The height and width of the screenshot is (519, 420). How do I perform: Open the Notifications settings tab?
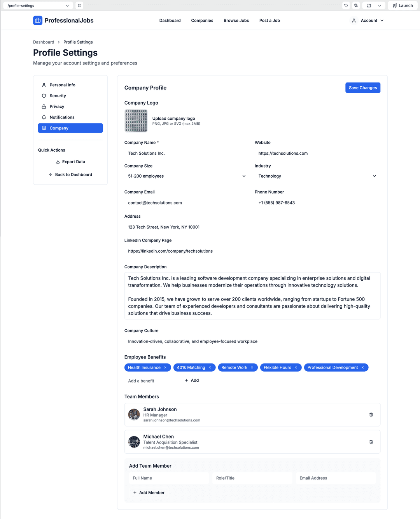62,117
